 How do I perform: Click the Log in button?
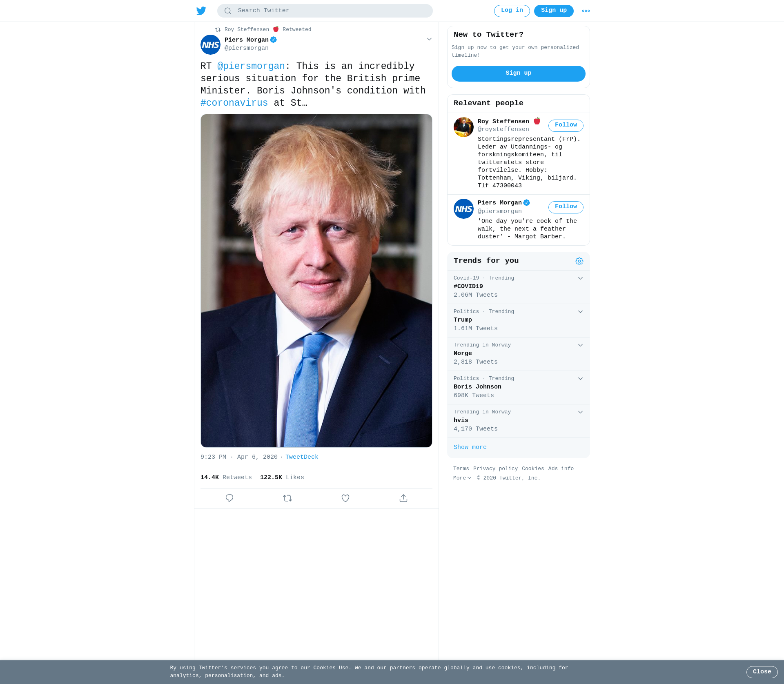[x=512, y=11]
